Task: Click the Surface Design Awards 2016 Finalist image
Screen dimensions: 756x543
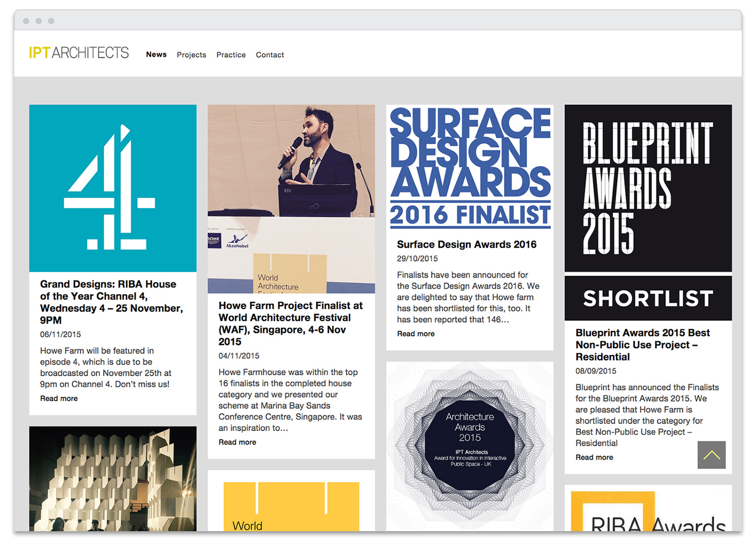Action: (470, 167)
